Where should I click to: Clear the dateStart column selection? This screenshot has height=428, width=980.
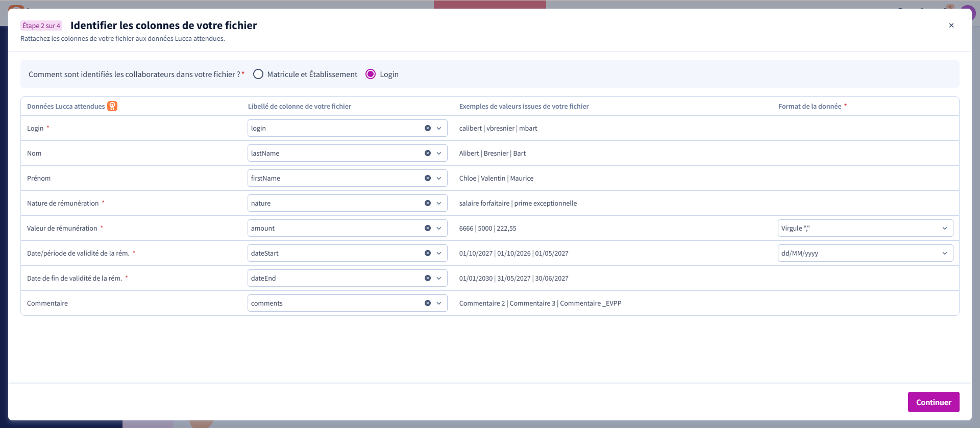tap(428, 253)
